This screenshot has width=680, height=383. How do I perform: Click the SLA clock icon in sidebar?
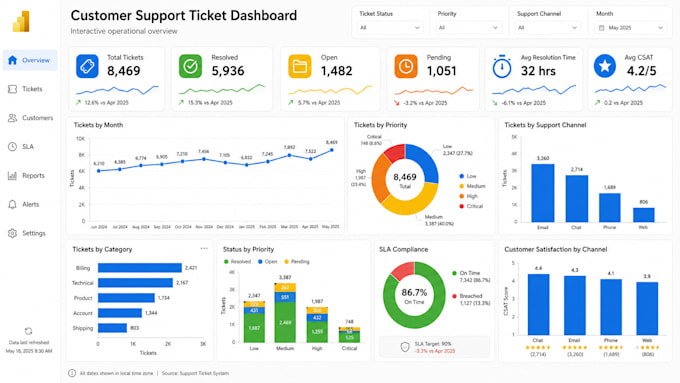click(12, 147)
